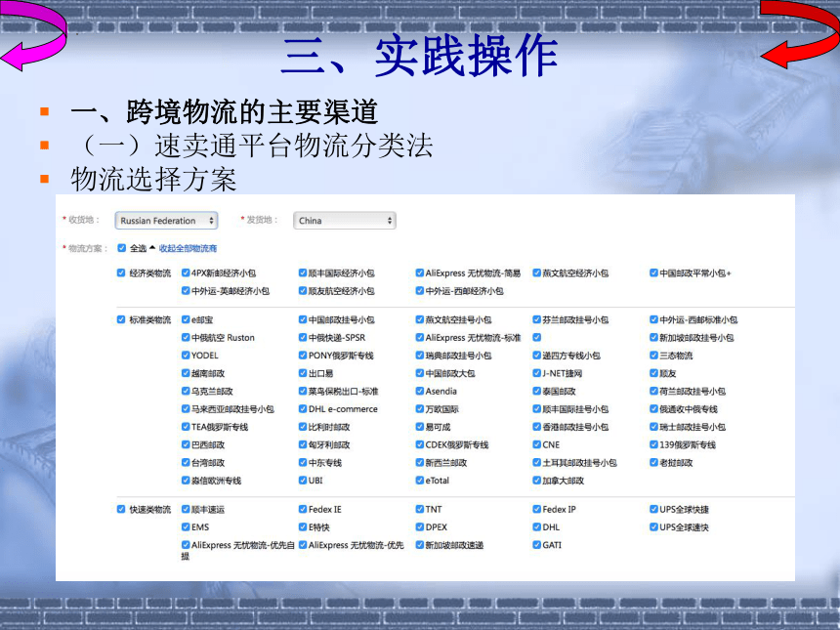Uncheck 中国邮政平常小包+
840x630 pixels.
[653, 273]
